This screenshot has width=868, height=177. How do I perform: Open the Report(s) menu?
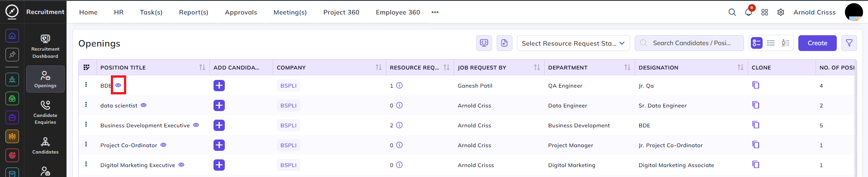tap(194, 12)
